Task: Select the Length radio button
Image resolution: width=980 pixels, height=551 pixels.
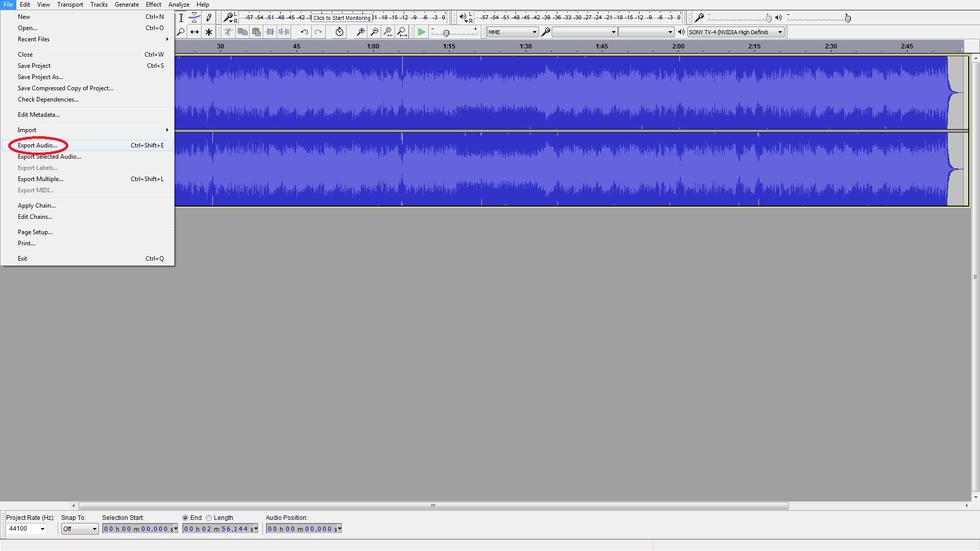Action: pos(209,518)
